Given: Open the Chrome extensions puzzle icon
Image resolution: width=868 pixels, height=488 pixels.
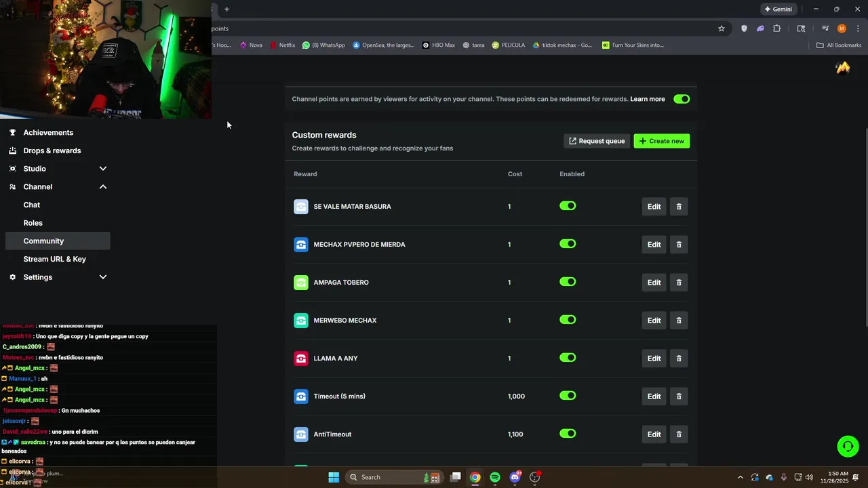Looking at the screenshot, I should (777, 28).
